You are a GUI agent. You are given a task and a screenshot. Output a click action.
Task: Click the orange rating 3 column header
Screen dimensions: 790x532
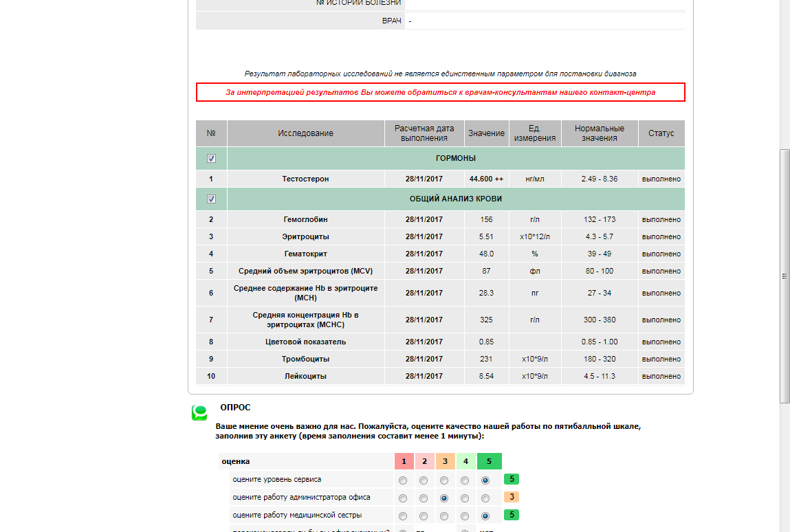[x=446, y=461]
